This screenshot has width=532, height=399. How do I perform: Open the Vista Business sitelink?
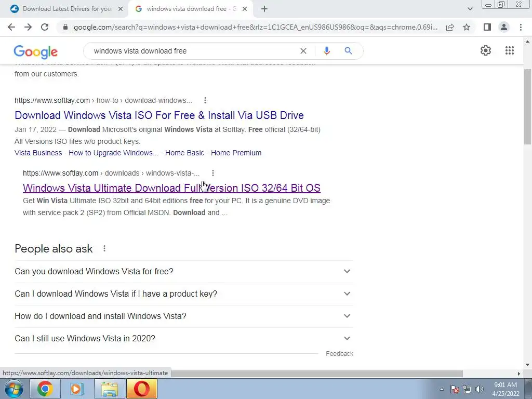38,153
